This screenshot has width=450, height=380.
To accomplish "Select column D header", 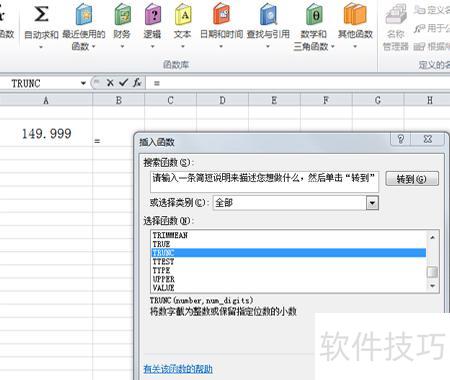I will click(223, 100).
